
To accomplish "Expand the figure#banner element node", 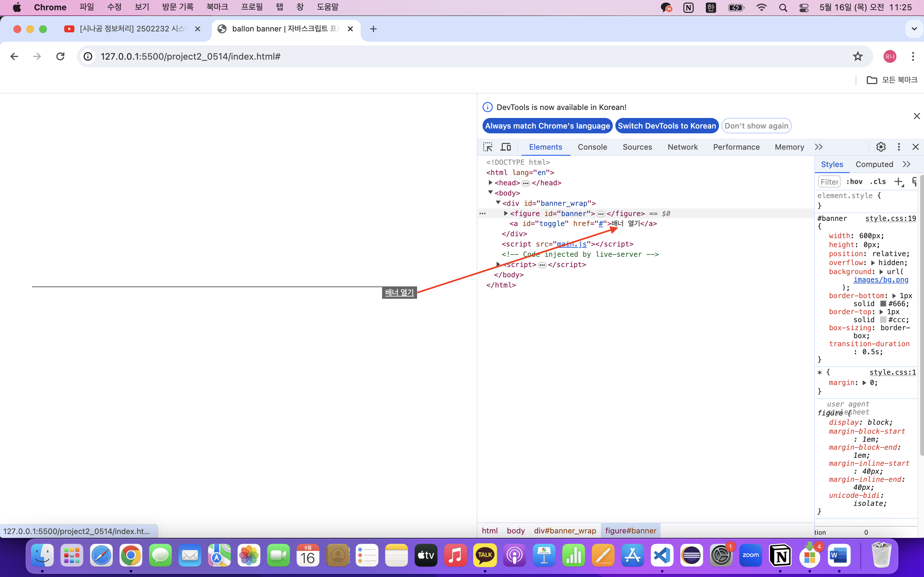I will (x=506, y=213).
